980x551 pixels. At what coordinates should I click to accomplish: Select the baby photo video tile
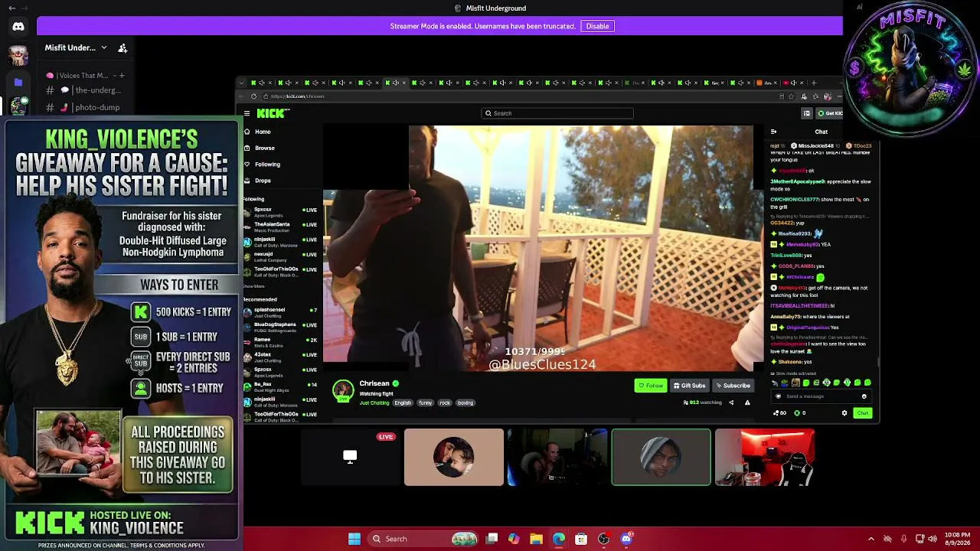454,457
